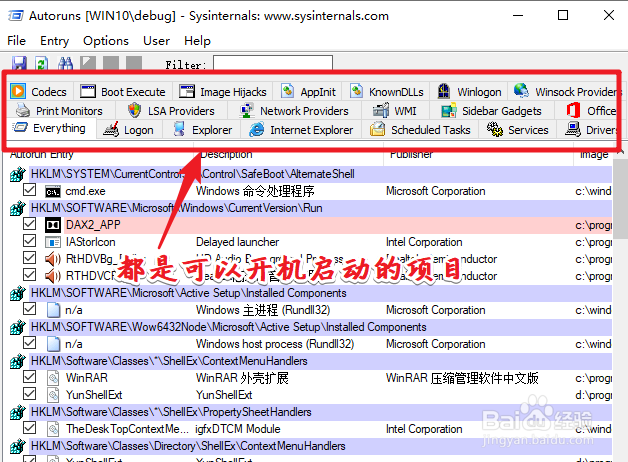Image resolution: width=628 pixels, height=462 pixels.
Task: Click the Refresh toolbar icon
Action: tap(42, 63)
